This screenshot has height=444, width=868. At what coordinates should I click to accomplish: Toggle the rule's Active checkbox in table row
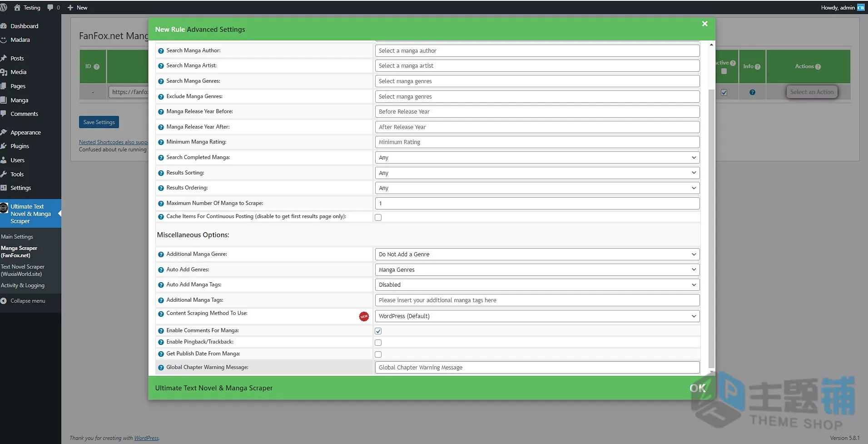pos(724,92)
